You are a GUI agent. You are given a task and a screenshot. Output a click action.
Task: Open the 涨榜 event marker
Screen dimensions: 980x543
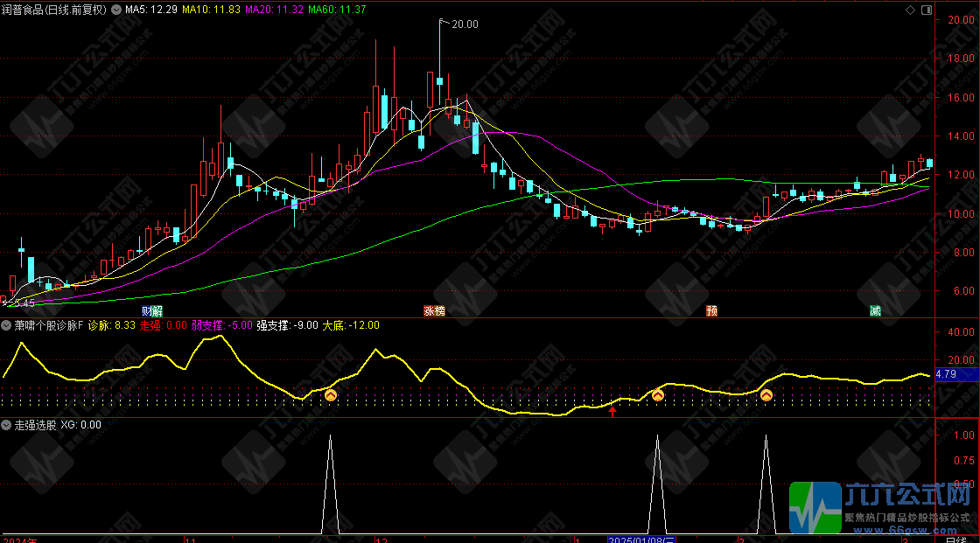pyautogui.click(x=434, y=310)
